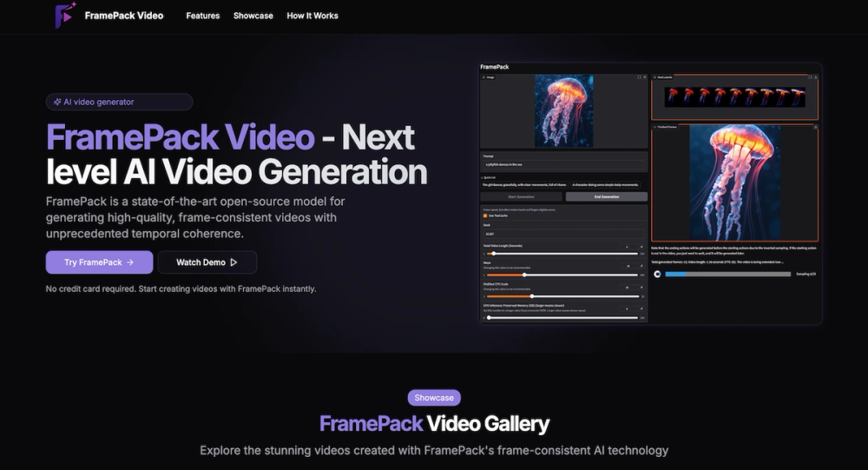This screenshot has height=470, width=868.
Task: Click the reset icon beside GPU Inference Preserved Memory
Action: click(641, 308)
